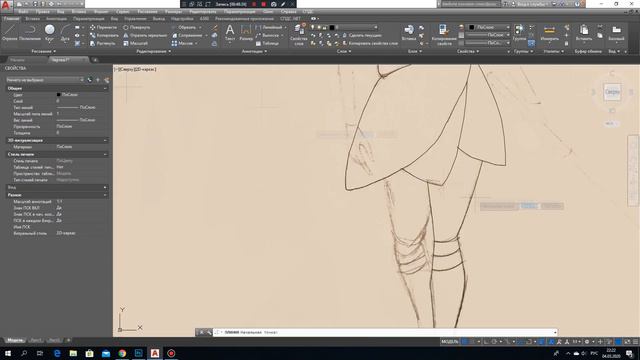Click the Сверху ViewCube face
Viewport: 640px width, 360px height.
tap(612, 92)
